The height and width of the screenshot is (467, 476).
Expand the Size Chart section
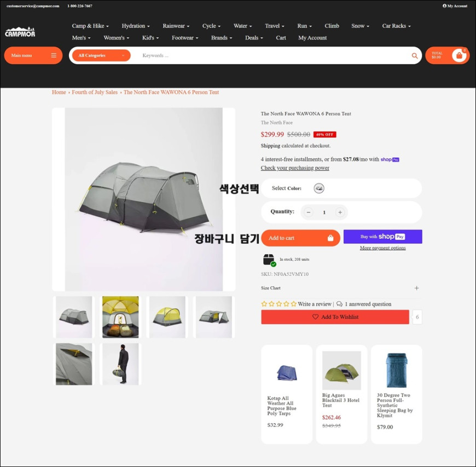341,288
